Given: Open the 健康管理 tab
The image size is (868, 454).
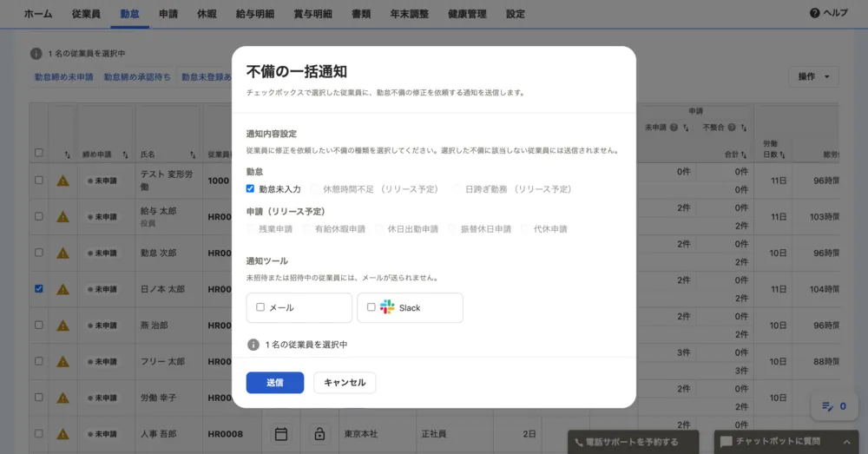Looking at the screenshot, I should click(467, 14).
